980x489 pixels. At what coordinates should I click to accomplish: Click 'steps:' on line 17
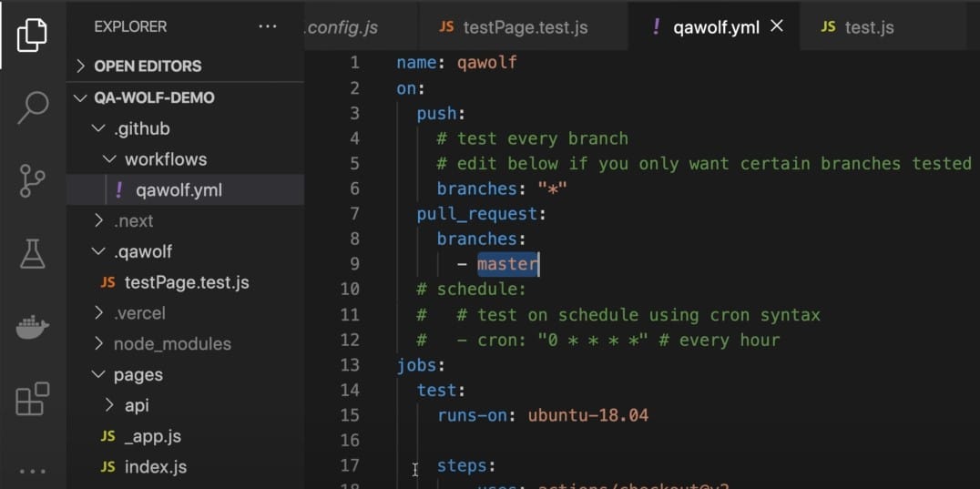tap(466, 466)
